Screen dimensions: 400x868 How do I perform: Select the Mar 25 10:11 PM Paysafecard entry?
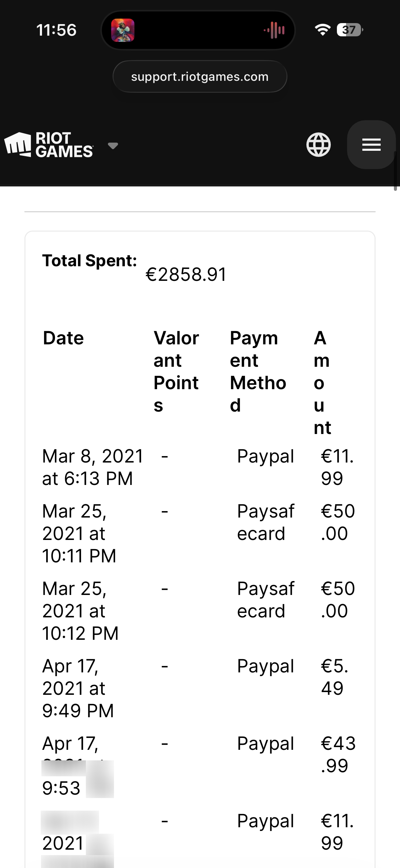tap(199, 533)
